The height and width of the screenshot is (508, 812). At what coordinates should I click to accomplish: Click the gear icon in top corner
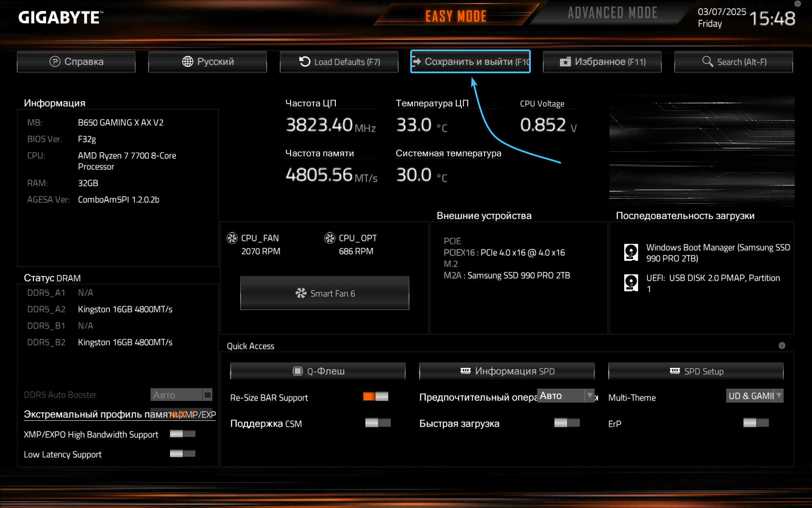798,4
